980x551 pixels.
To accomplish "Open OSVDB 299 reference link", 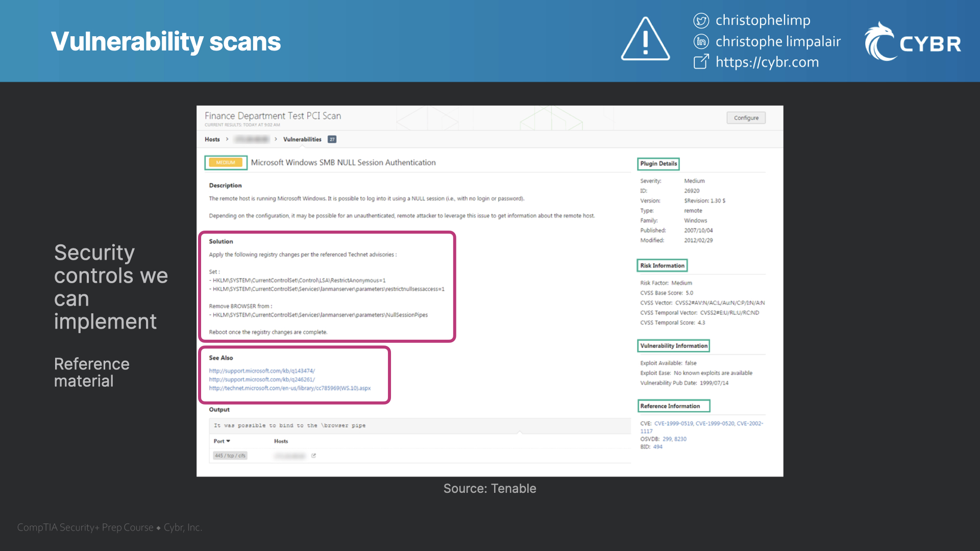I will tap(667, 439).
